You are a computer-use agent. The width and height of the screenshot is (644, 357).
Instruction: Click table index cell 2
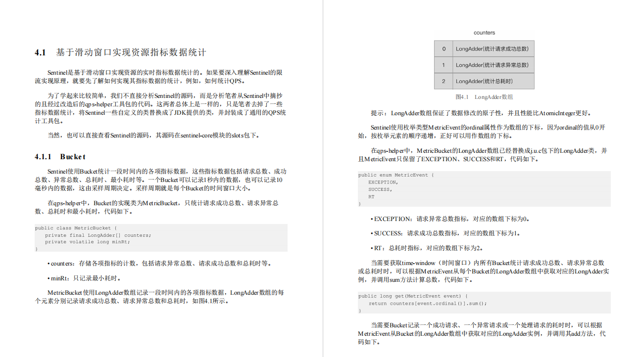pos(444,81)
